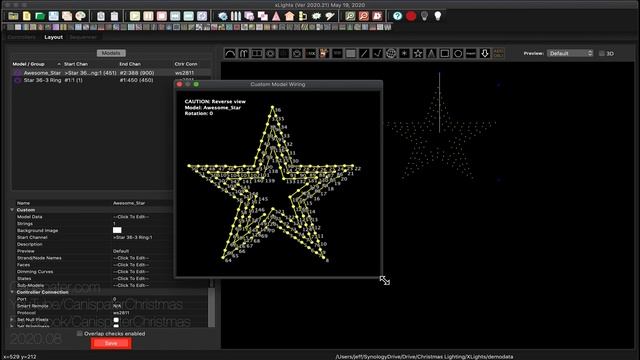The height and width of the screenshot is (360, 640).
Task: Open the house preview icon
Action: pos(290,16)
